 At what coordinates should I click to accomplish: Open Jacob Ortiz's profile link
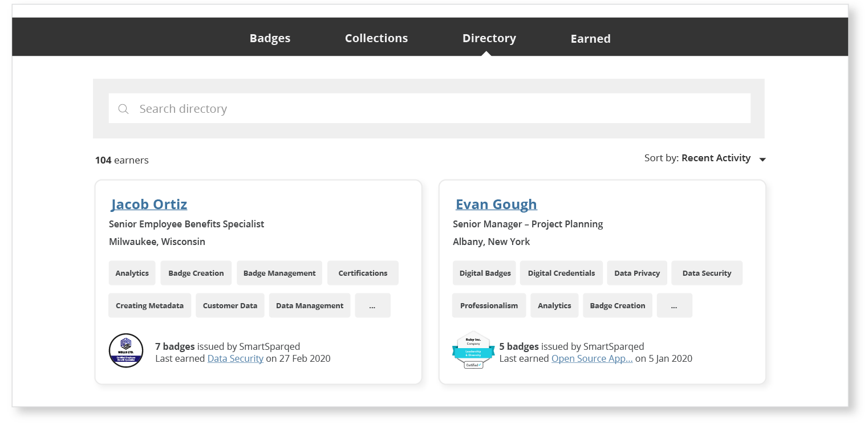point(149,204)
